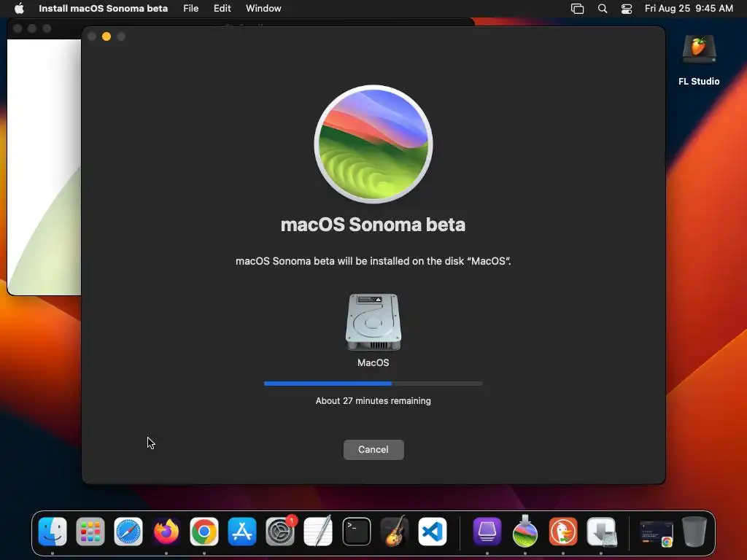The image size is (747, 560).
Task: Open the Window menu
Action: click(x=263, y=9)
